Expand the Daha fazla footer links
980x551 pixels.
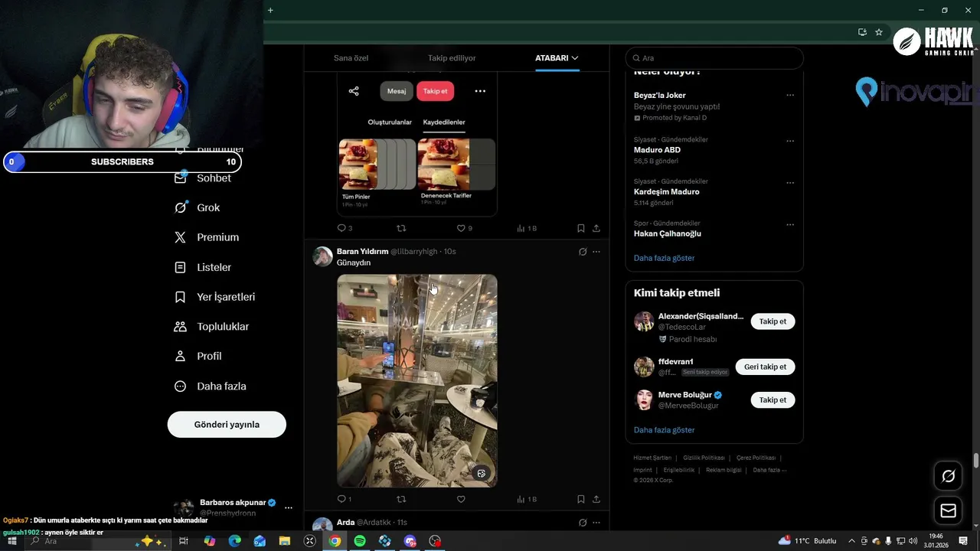tap(769, 470)
